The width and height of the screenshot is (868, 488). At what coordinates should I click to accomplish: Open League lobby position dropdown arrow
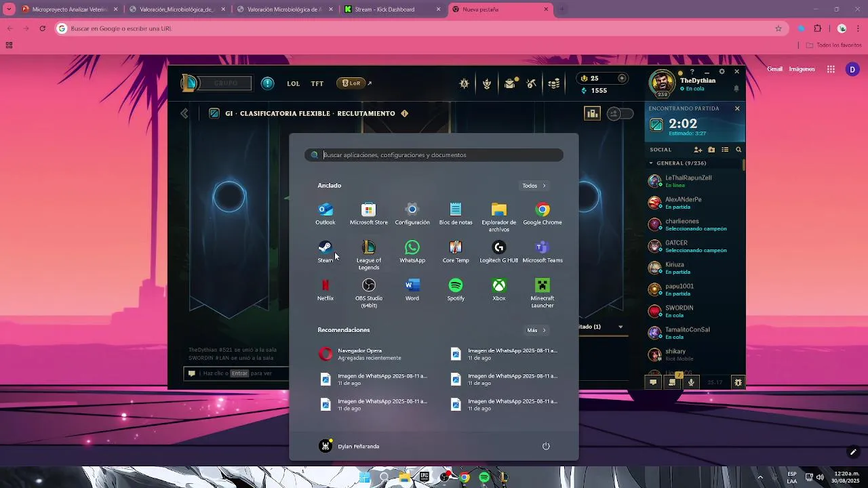tap(620, 327)
